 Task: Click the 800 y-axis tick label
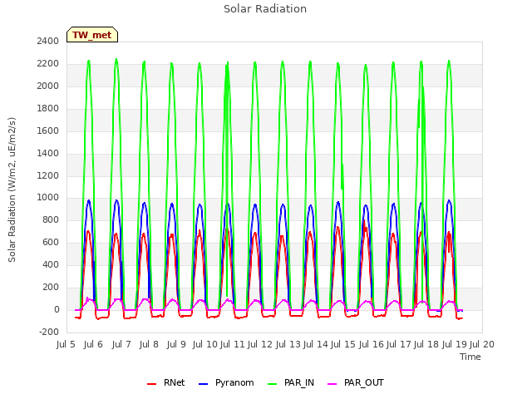pyautogui.click(x=51, y=219)
